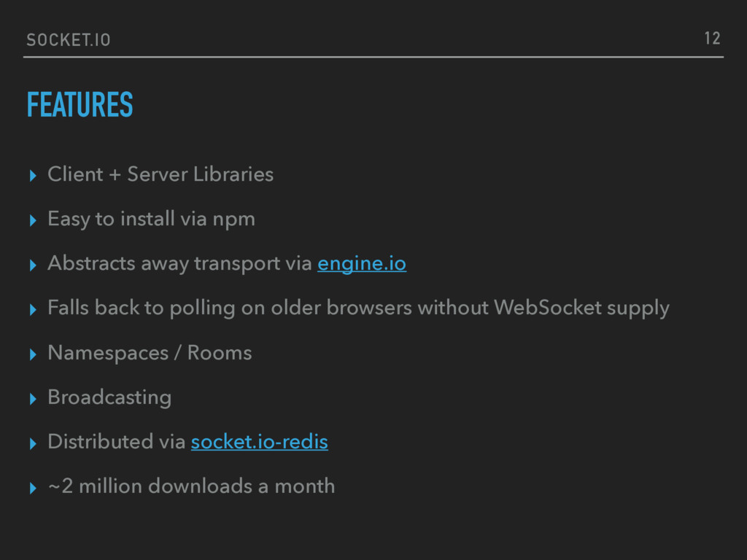This screenshot has width=747, height=560.
Task: Click the bullet arrow beside Abstracts away transport
Action: pyautogui.click(x=31, y=265)
